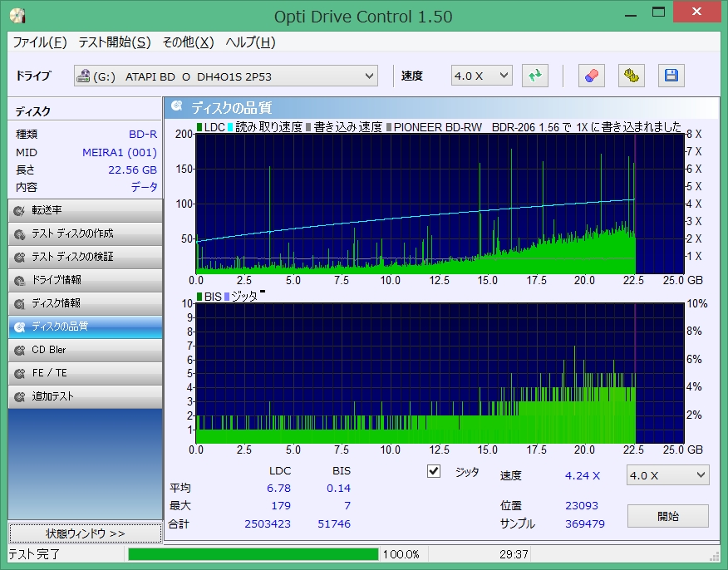Click the green BIS legend swatch
728x570 pixels.
[x=199, y=296]
